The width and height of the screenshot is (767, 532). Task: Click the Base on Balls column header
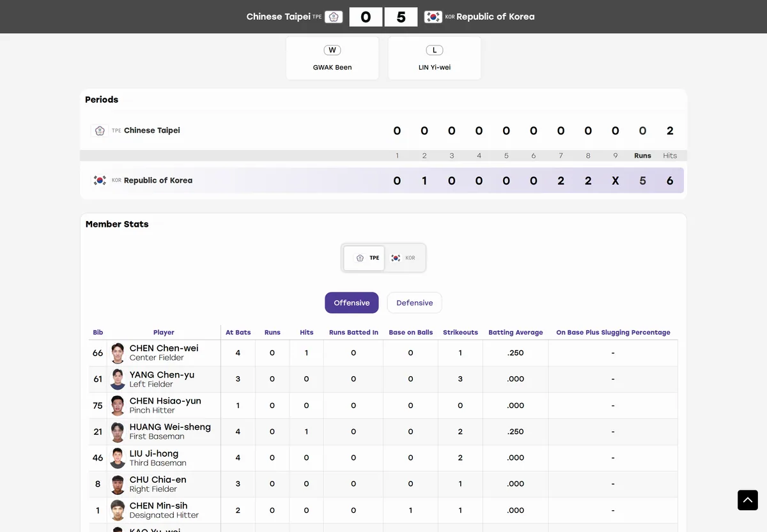pos(411,333)
